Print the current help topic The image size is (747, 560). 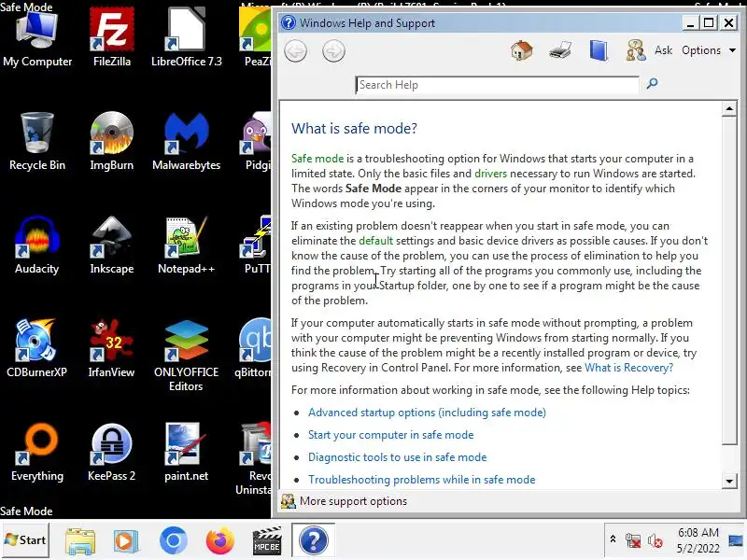click(x=559, y=50)
